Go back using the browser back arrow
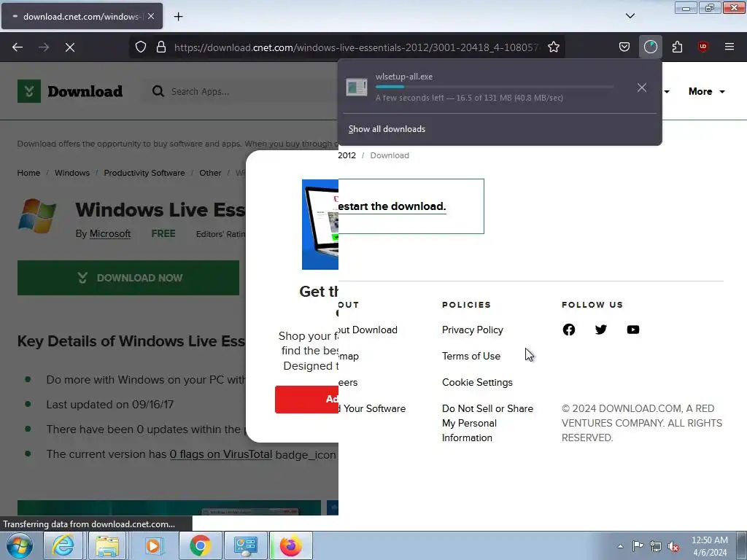The width and height of the screenshot is (747, 560). pos(18,47)
